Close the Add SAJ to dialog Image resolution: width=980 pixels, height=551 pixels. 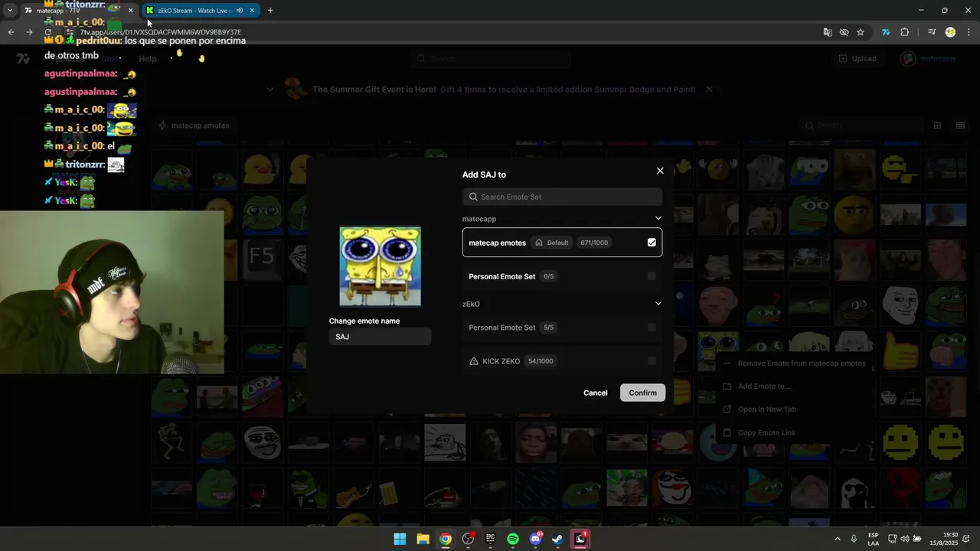660,171
